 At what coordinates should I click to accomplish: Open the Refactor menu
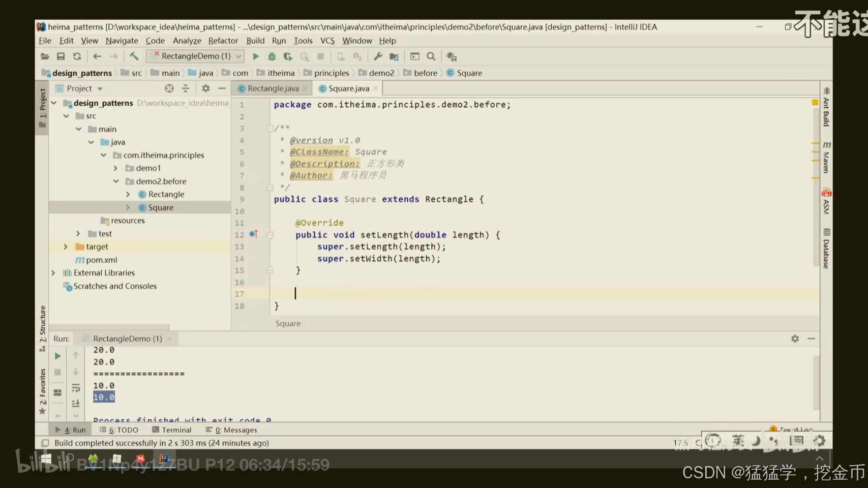point(223,41)
